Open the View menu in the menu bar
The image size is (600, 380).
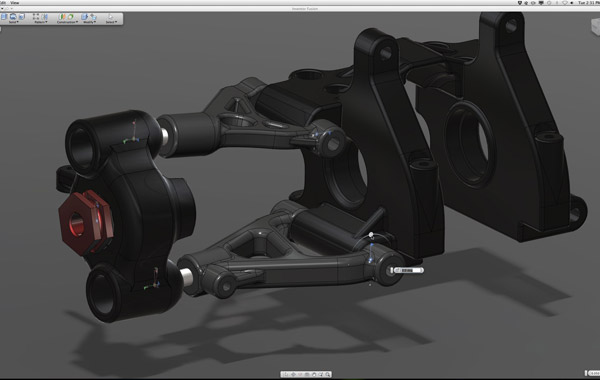pyautogui.click(x=15, y=3)
